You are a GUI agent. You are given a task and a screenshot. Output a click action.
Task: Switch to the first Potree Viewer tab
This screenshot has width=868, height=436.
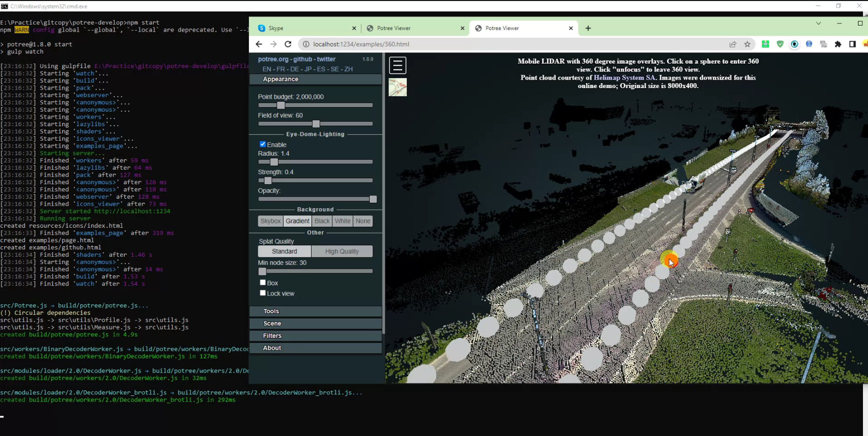click(415, 28)
